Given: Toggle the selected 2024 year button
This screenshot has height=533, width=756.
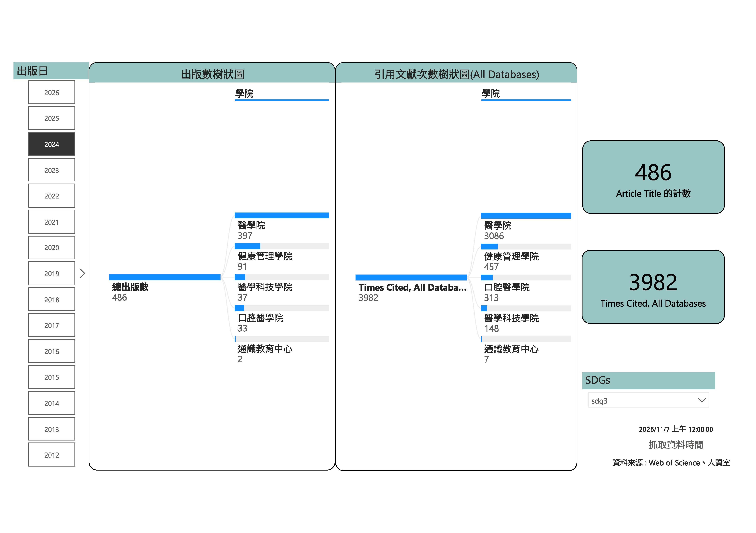Looking at the screenshot, I should 52,144.
